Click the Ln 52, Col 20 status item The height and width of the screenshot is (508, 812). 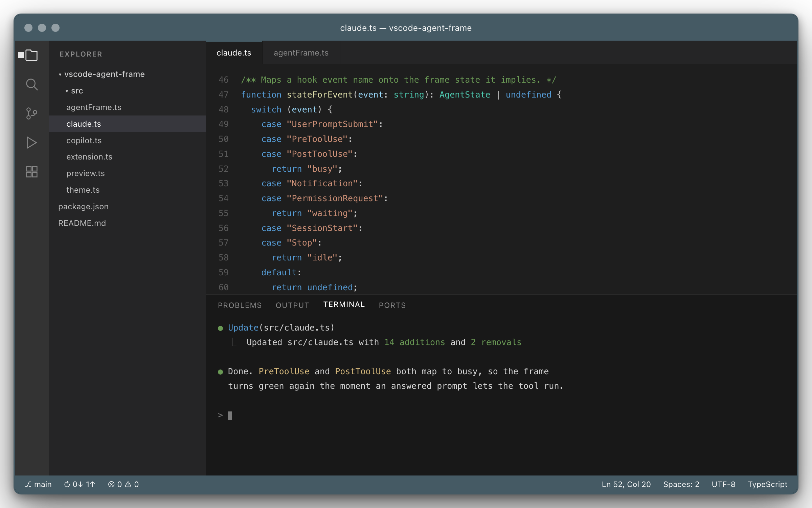point(626,484)
